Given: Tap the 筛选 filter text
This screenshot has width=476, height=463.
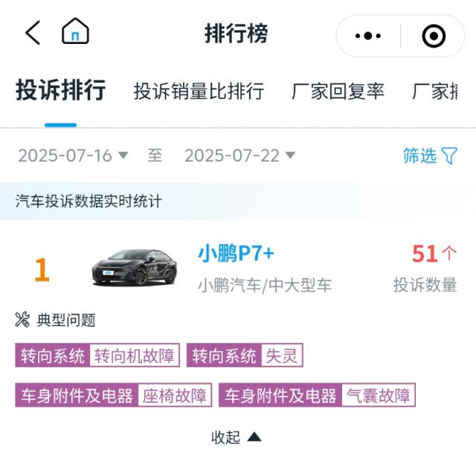Looking at the screenshot, I should pos(419,156).
